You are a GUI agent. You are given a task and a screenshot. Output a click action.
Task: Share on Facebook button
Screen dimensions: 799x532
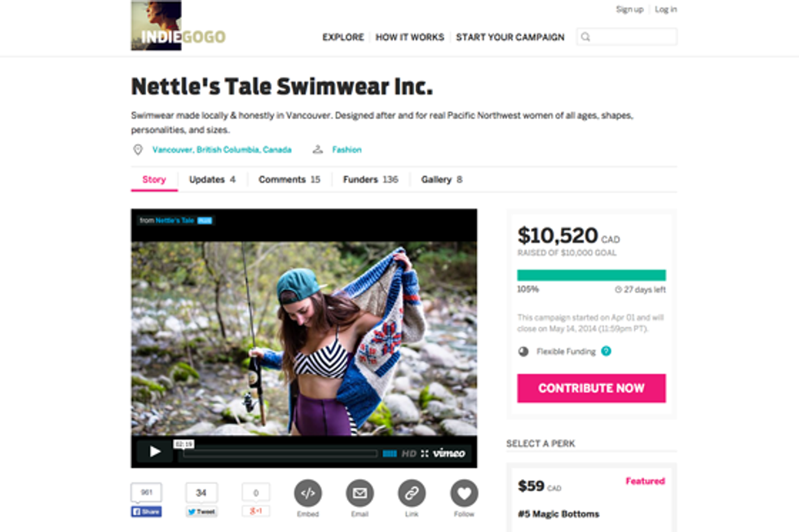pyautogui.click(x=146, y=512)
